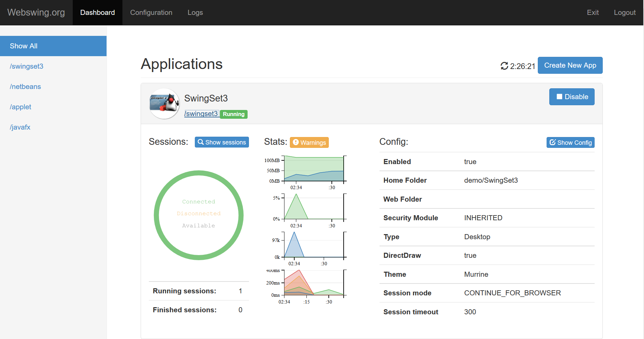Image resolution: width=644 pixels, height=339 pixels.
Task: Click the SwingSet3 application title
Action: pyautogui.click(x=206, y=98)
